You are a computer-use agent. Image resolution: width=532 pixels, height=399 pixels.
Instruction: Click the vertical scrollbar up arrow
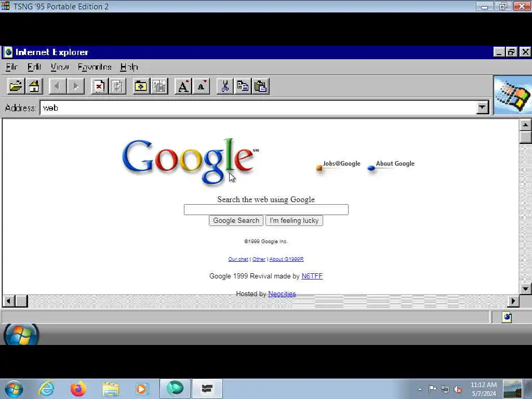click(526, 125)
